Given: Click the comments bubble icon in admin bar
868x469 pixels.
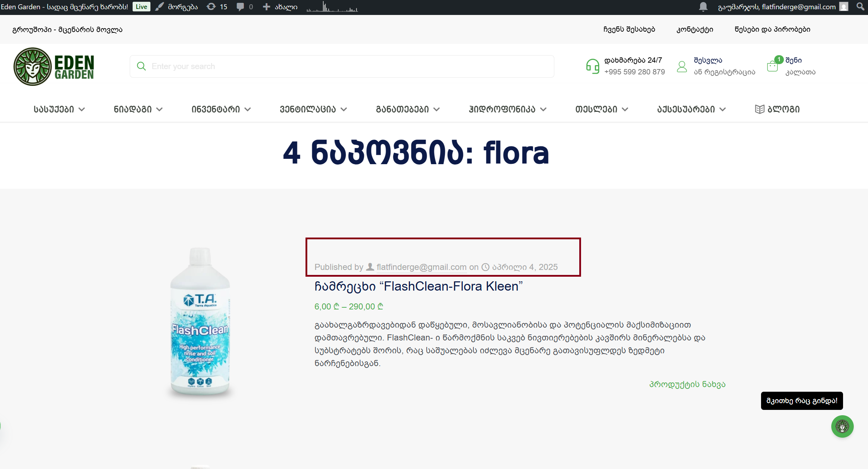Looking at the screenshot, I should 240,7.
